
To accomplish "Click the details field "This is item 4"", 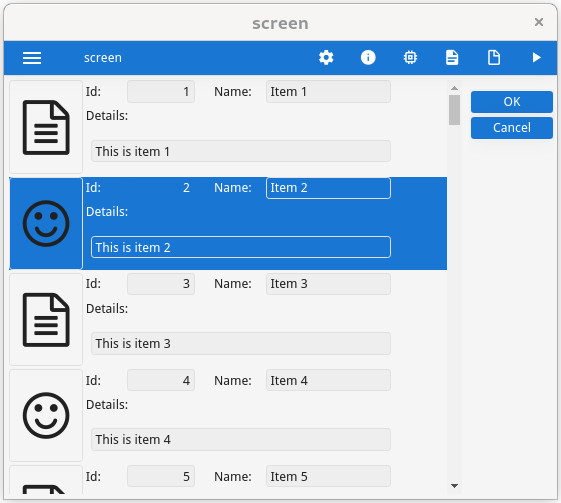I will point(240,439).
